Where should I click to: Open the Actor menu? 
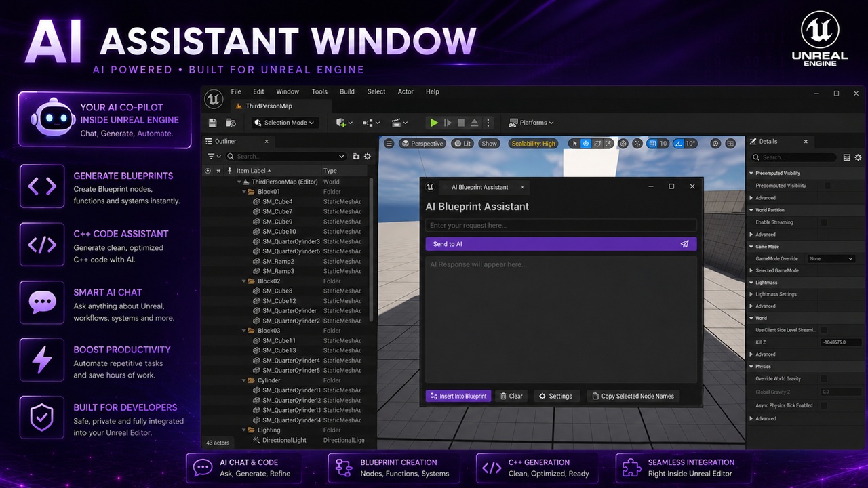pyautogui.click(x=406, y=91)
